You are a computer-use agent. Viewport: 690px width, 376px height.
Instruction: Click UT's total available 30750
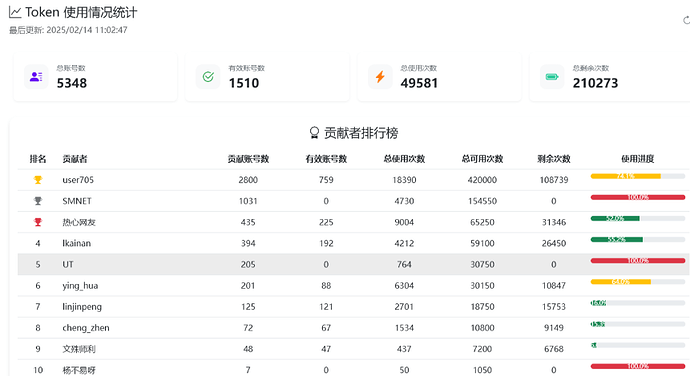tap(482, 264)
